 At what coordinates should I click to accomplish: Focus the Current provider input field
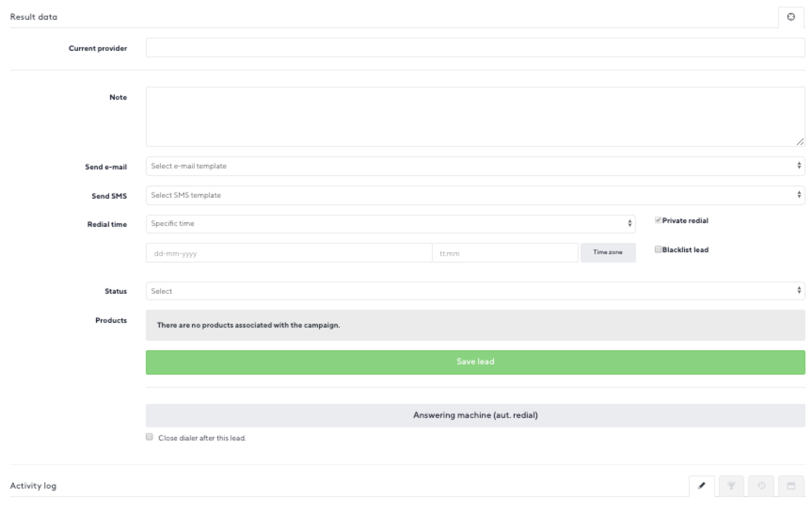coord(475,48)
